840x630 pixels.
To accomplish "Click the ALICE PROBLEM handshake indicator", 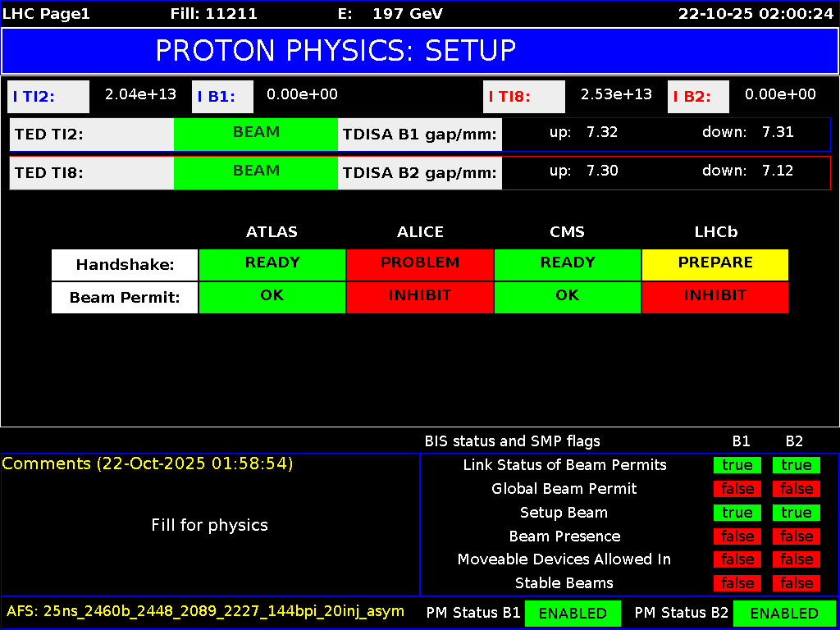I will coord(420,263).
